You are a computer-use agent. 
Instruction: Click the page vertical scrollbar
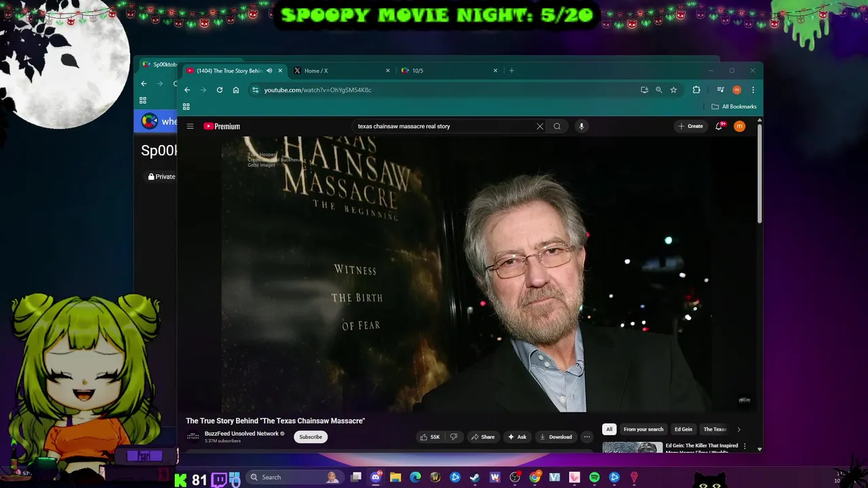pyautogui.click(x=759, y=173)
